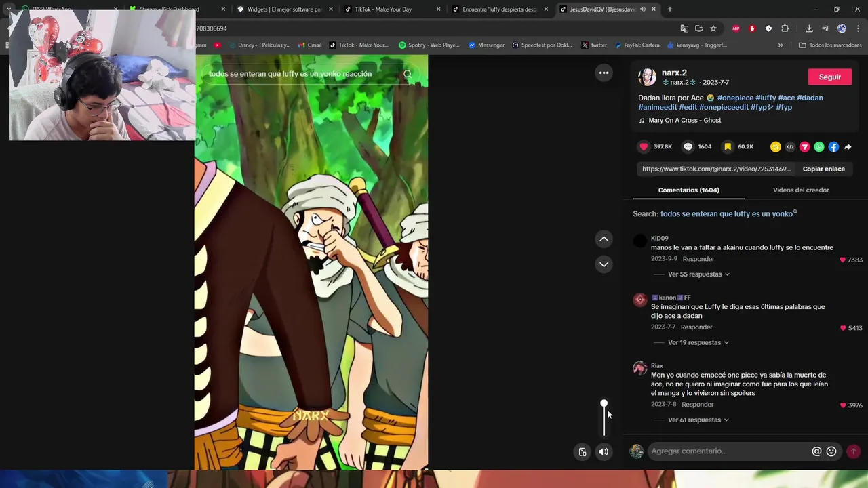Expand Ver 55 respuestas
Screen dimensions: 868x488
(x=698, y=274)
